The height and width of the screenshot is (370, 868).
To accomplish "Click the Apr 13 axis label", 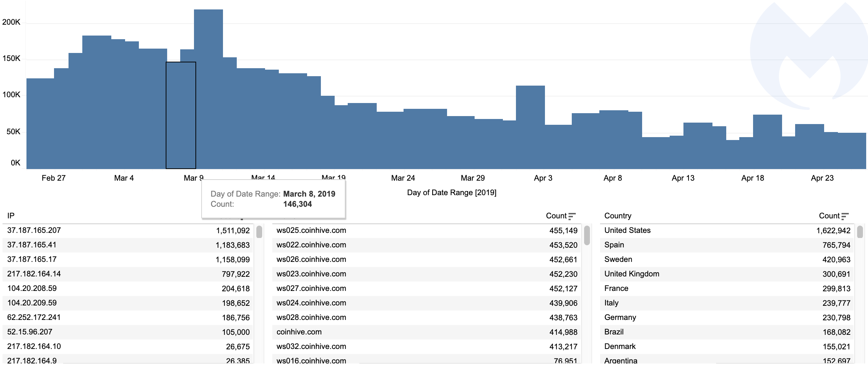I will (x=683, y=178).
